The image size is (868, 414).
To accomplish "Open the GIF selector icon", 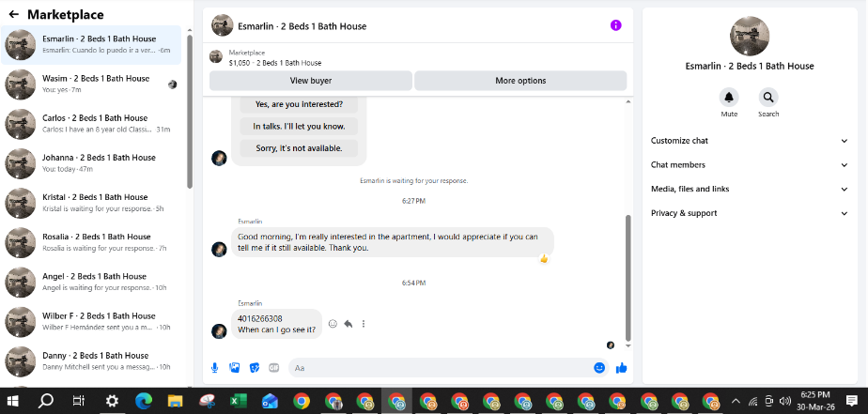I will pyautogui.click(x=274, y=367).
